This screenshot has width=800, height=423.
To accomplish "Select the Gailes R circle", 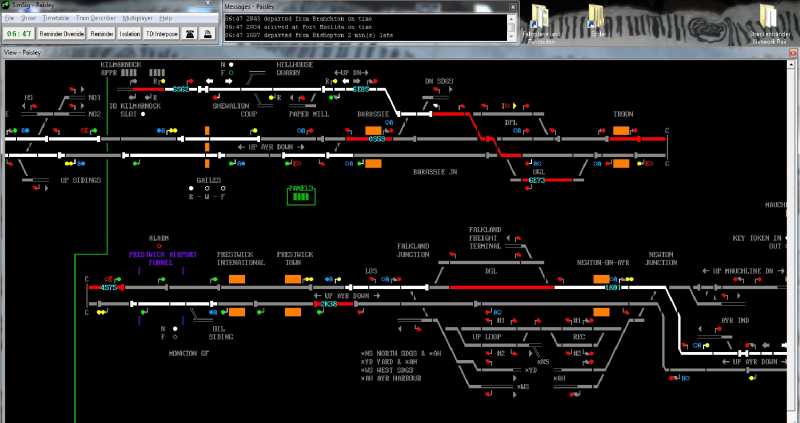I will (x=191, y=188).
